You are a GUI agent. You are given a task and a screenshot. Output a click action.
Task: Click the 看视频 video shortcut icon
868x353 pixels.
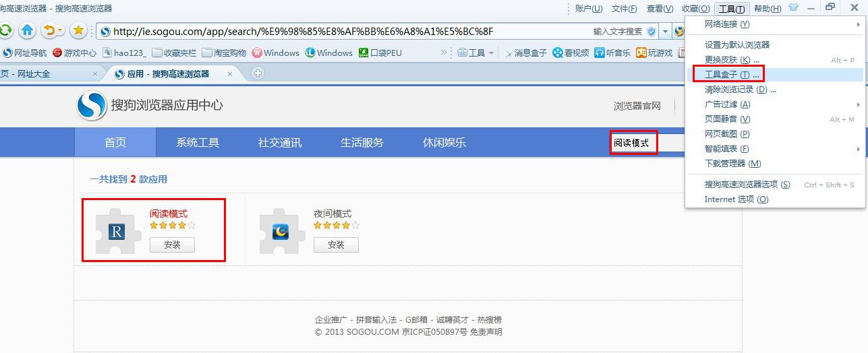[x=558, y=53]
